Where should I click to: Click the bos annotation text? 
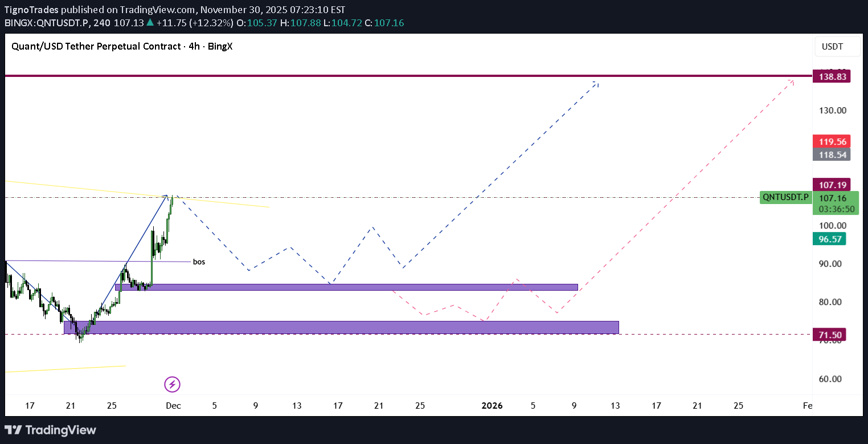(198, 262)
